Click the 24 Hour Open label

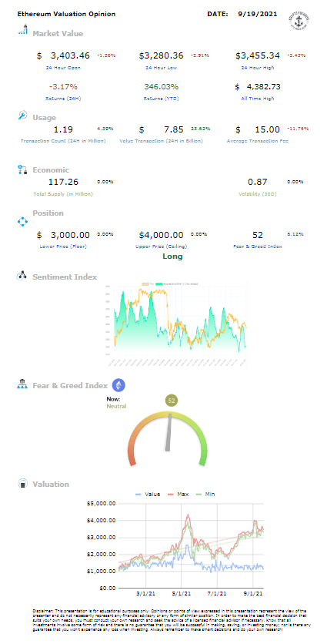[63, 67]
